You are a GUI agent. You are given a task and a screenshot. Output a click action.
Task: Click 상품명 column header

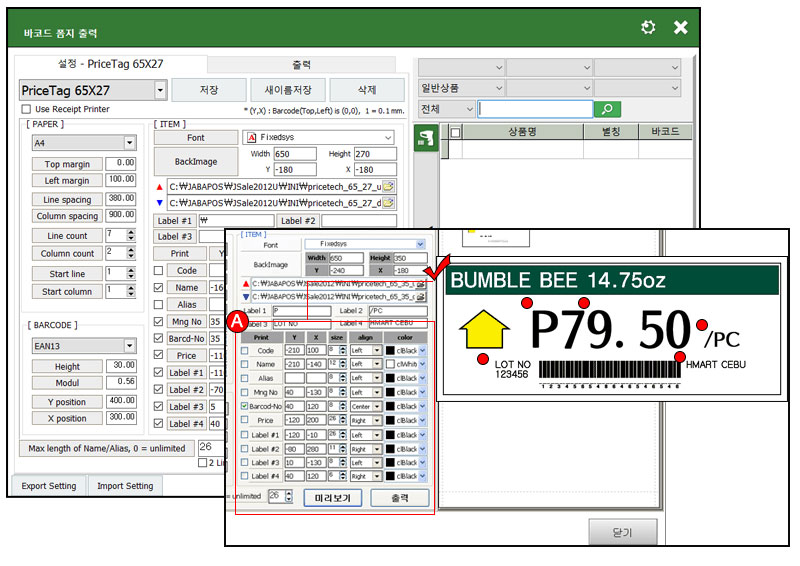point(522,132)
